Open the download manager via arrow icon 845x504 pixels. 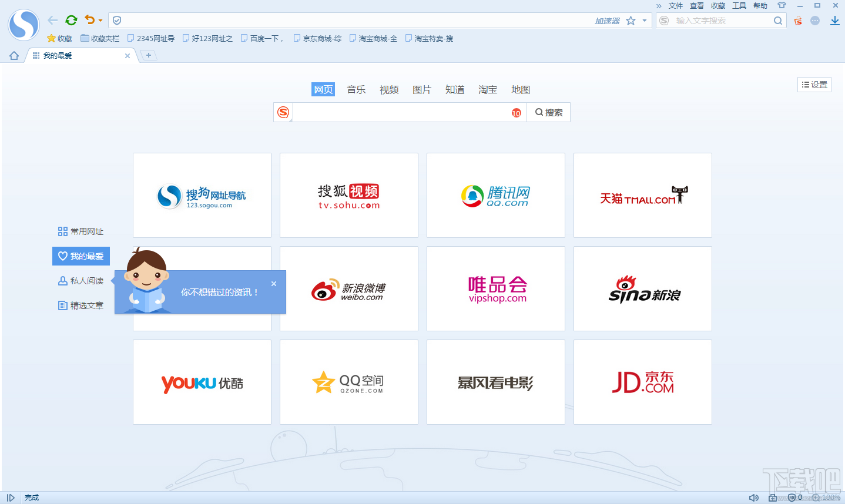pyautogui.click(x=835, y=19)
